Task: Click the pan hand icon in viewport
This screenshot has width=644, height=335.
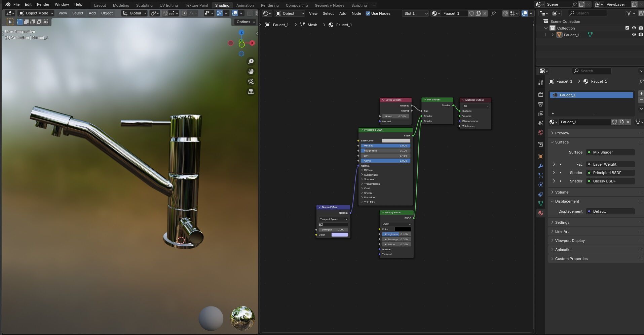Action: click(251, 72)
